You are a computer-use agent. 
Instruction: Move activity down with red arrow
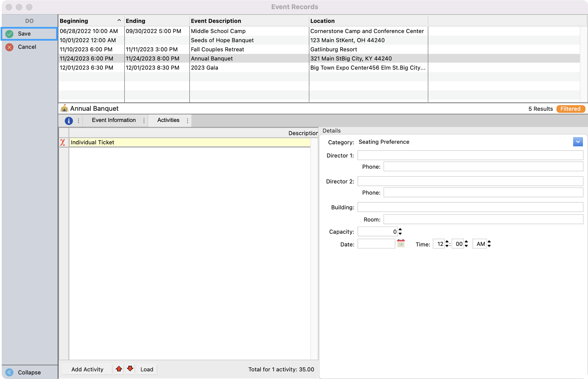click(x=130, y=369)
